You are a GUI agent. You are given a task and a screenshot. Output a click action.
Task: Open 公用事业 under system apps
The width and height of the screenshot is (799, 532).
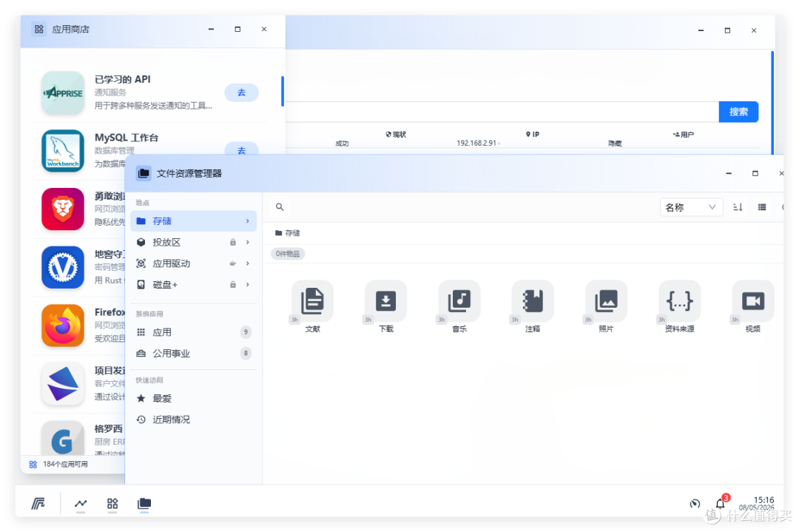coord(194,353)
